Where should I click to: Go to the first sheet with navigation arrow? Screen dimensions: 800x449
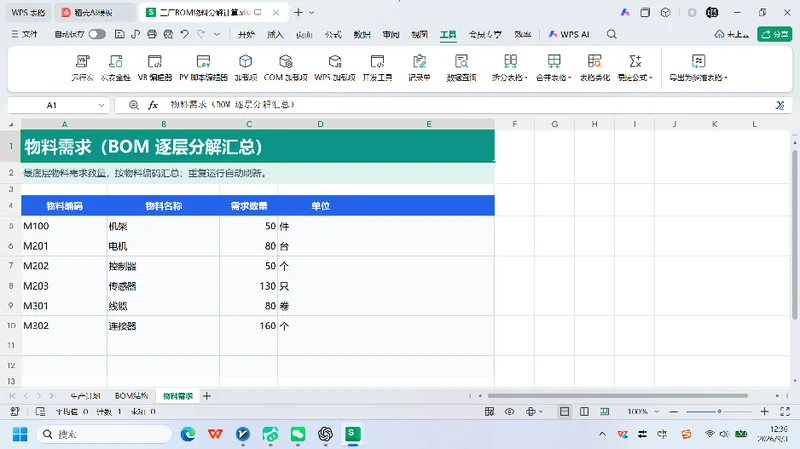[x=13, y=396]
